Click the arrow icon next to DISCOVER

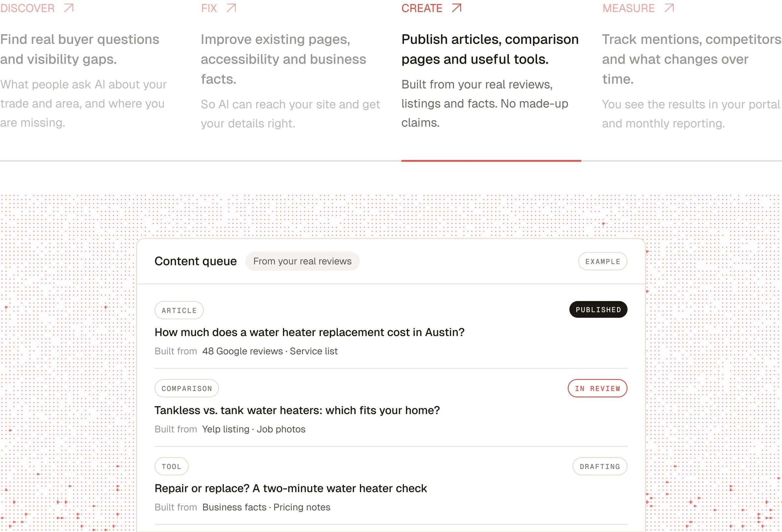[x=69, y=8]
